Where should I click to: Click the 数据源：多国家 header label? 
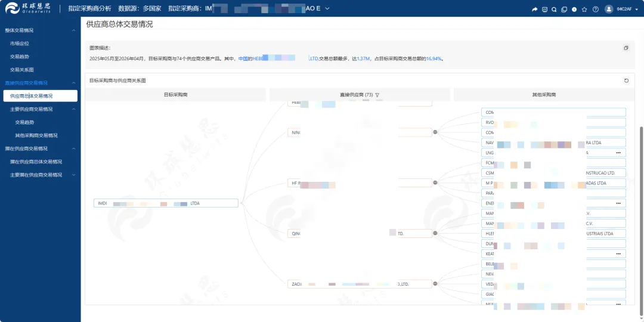pos(140,8)
